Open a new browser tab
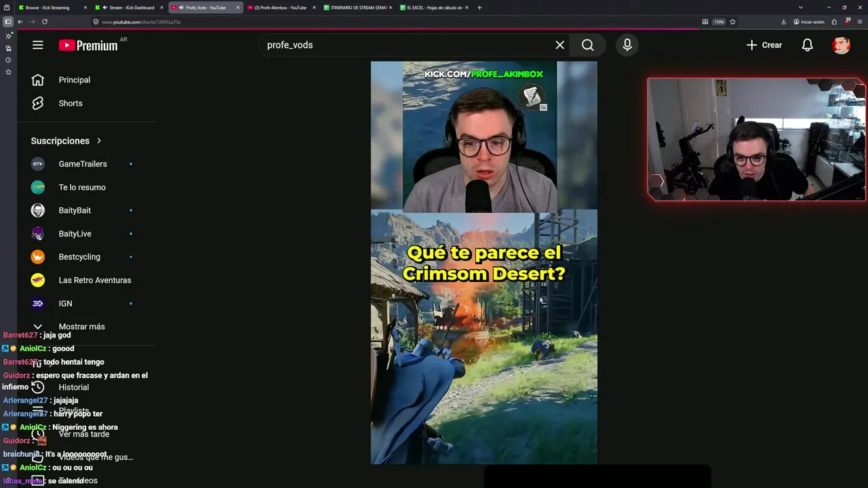The width and height of the screenshot is (868, 488). (x=479, y=7)
